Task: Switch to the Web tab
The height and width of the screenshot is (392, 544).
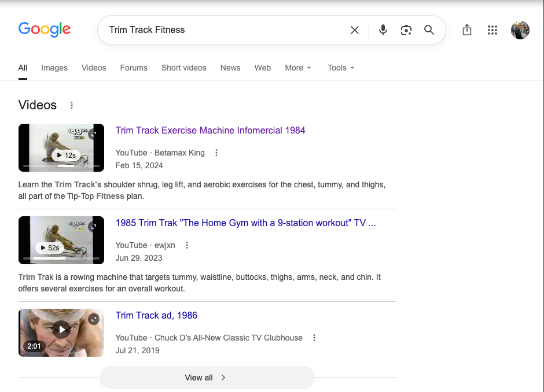Action: (263, 68)
